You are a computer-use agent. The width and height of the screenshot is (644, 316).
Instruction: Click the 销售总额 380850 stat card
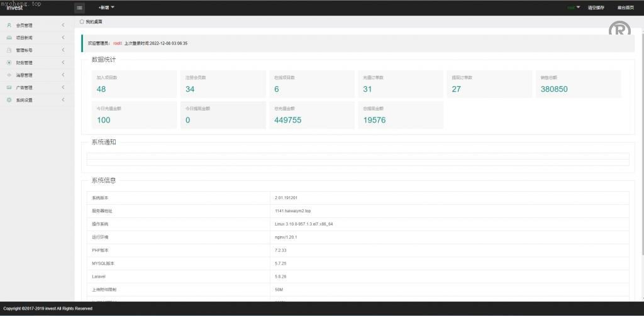point(577,84)
